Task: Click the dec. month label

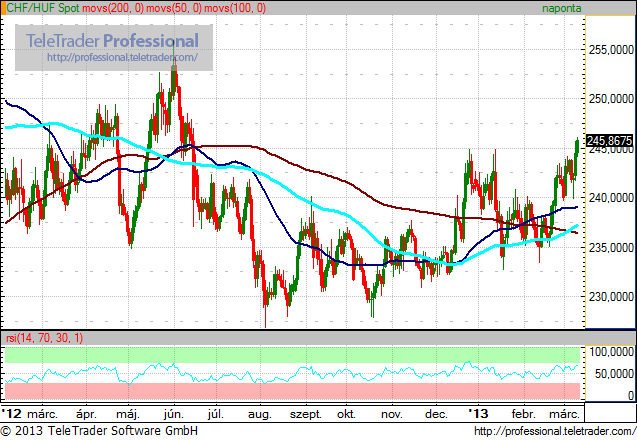Action: pyautogui.click(x=436, y=414)
